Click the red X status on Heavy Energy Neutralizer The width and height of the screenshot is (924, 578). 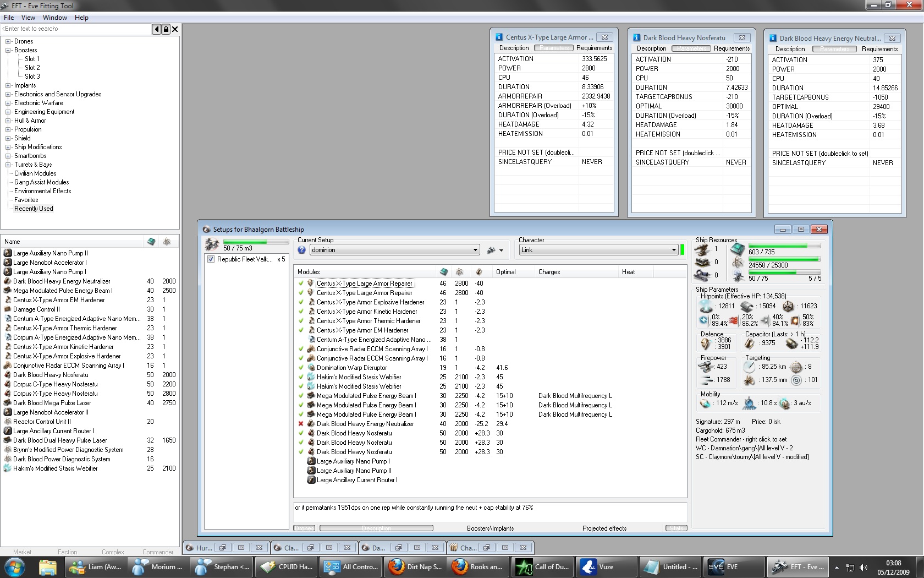301,424
